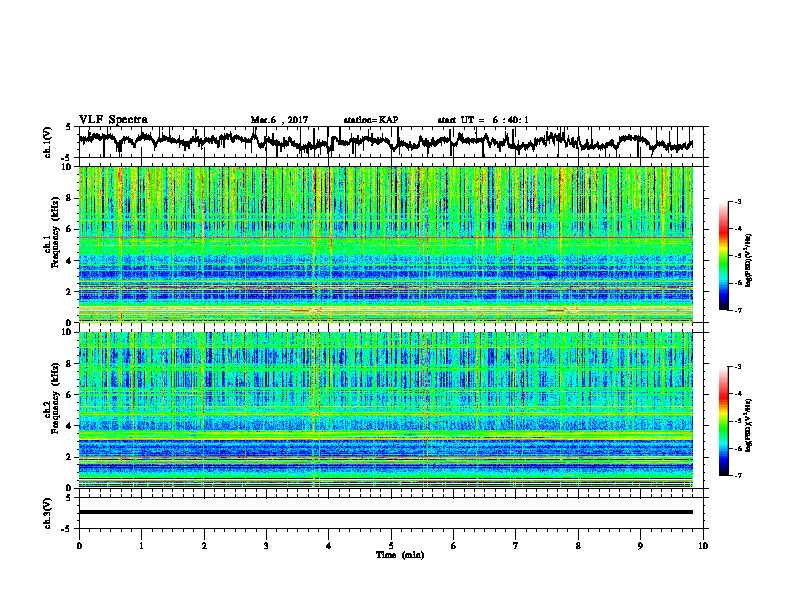Click the "ch.1(V)" waveform axis label
Viewport: 792px width, 612px height.
tap(48, 142)
